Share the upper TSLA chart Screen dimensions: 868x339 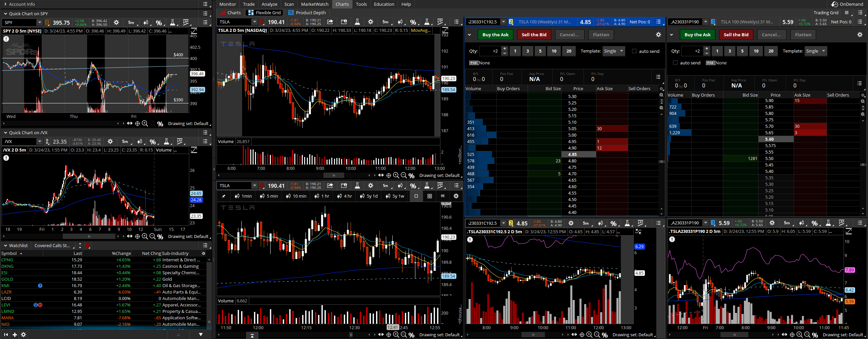pyautogui.click(x=330, y=22)
